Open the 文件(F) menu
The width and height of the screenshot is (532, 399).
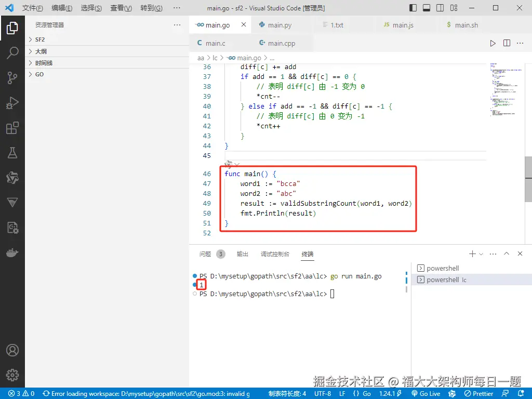[x=33, y=8]
